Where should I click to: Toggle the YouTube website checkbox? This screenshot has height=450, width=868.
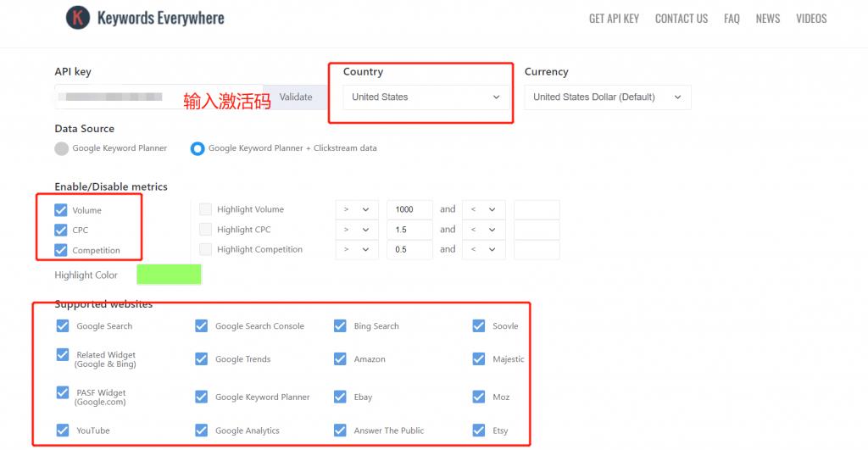point(63,430)
